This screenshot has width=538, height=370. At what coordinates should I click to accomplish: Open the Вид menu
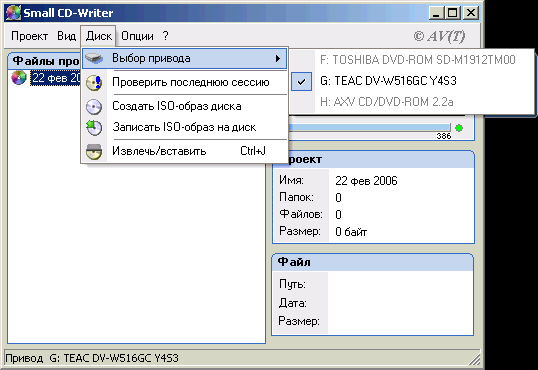coord(66,36)
